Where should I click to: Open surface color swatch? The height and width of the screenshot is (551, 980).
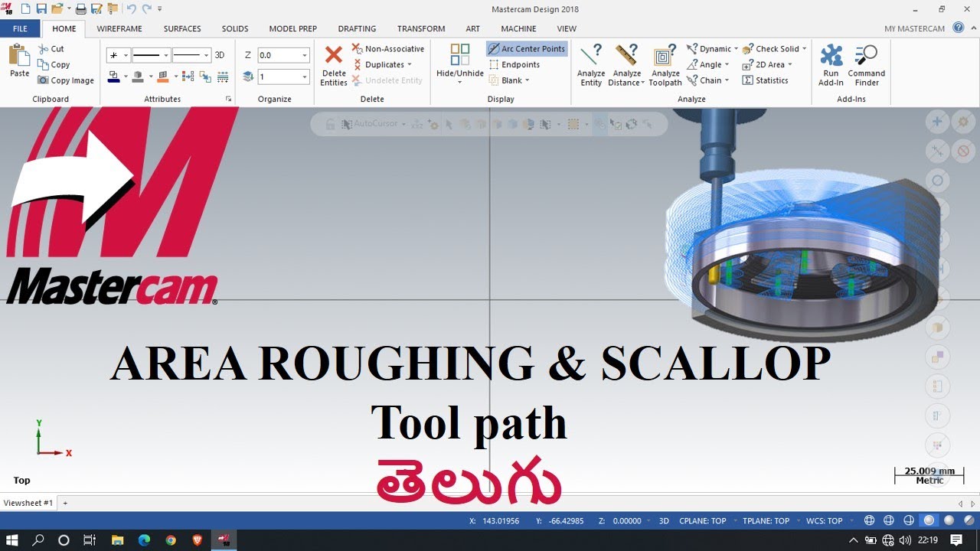[163, 77]
